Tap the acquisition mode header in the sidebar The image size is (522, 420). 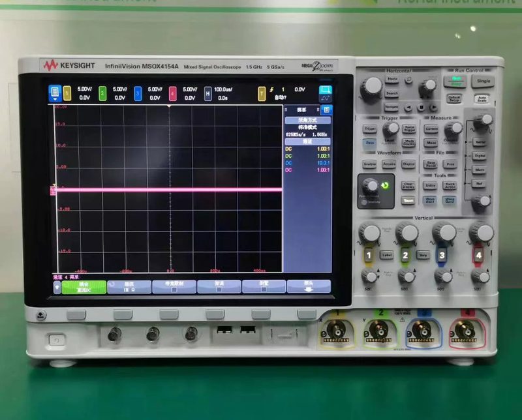[307, 120]
